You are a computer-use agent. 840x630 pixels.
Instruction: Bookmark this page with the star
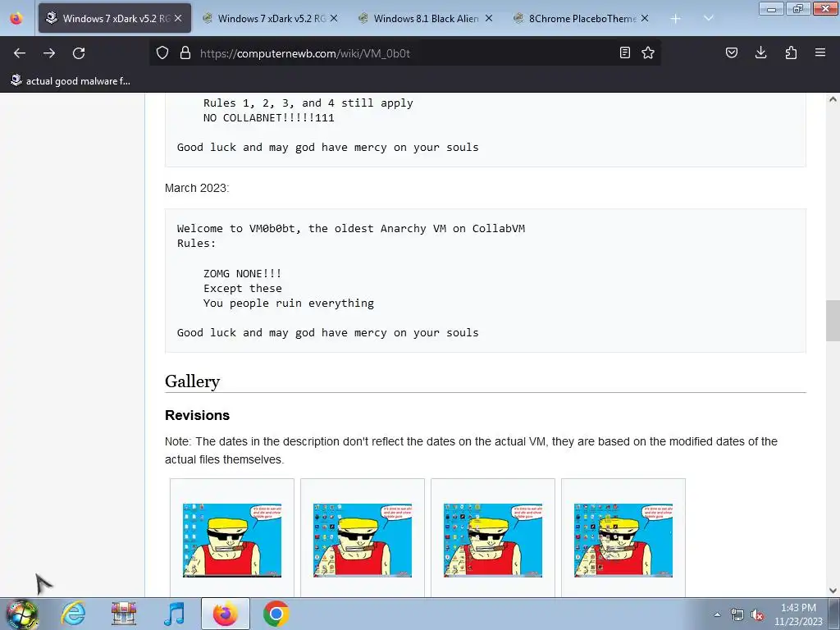(648, 52)
